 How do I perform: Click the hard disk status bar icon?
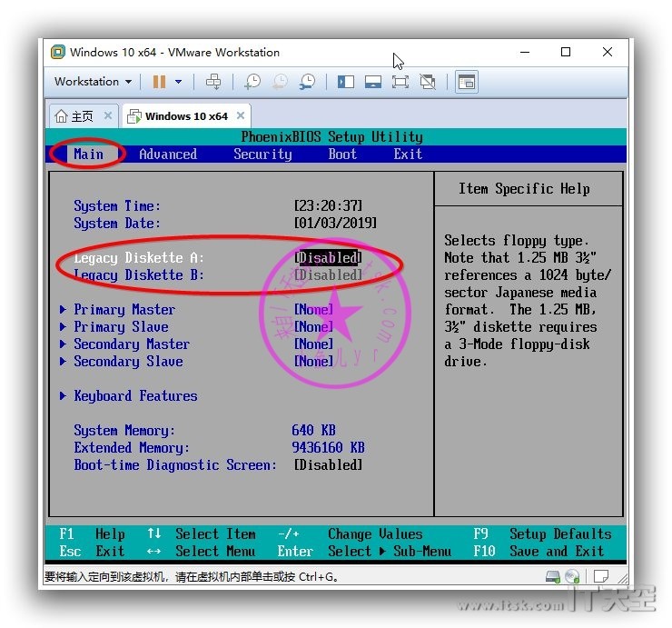pyautogui.click(x=553, y=576)
